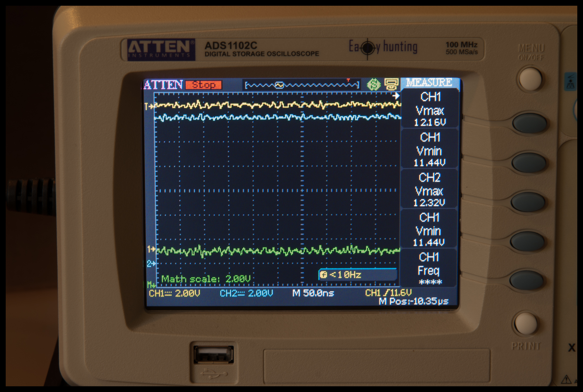Viewport: 583px width, 392px height.
Task: Click the waveform memory position bar
Action: click(x=302, y=85)
